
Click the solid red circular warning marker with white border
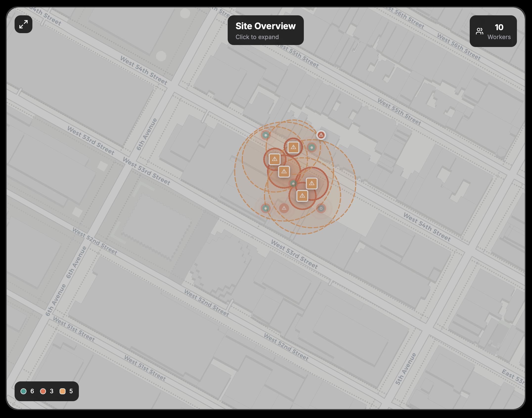tap(321, 135)
